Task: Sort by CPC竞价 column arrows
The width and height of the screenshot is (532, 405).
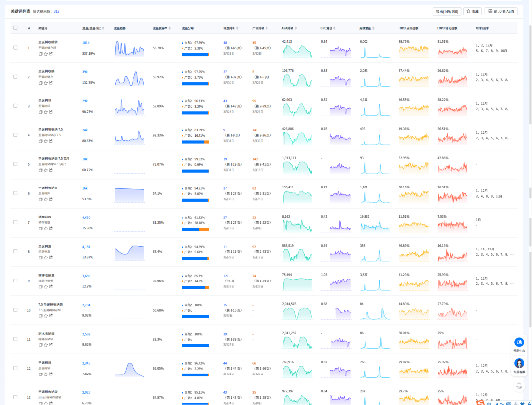Action: 334,28
